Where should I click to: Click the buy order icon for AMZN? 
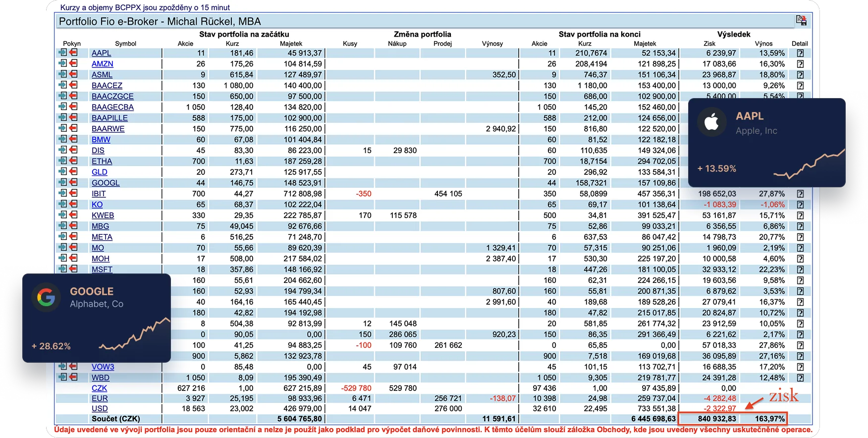(x=63, y=63)
